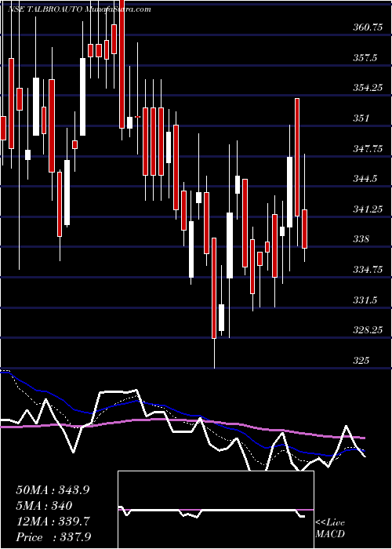This screenshot has width=392, height=549.
Task: Click the lowest red candle near 325
Action: tap(214, 288)
